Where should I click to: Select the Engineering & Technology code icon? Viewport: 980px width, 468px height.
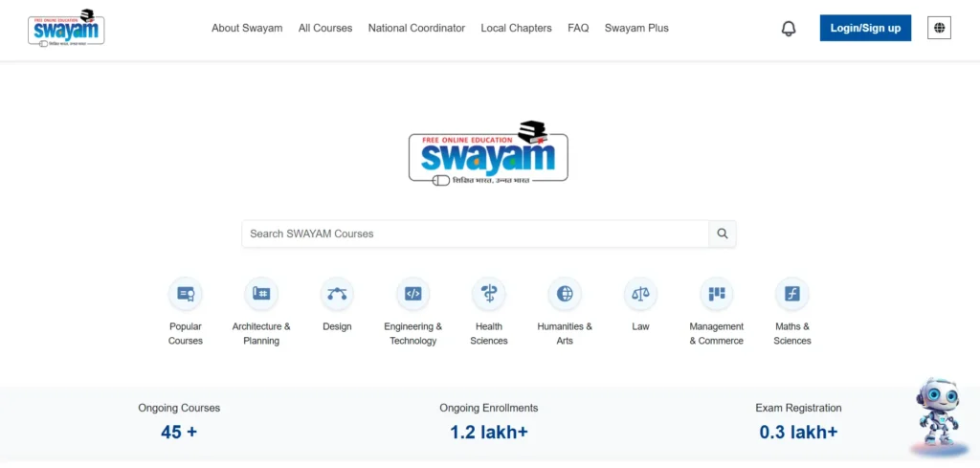413,294
